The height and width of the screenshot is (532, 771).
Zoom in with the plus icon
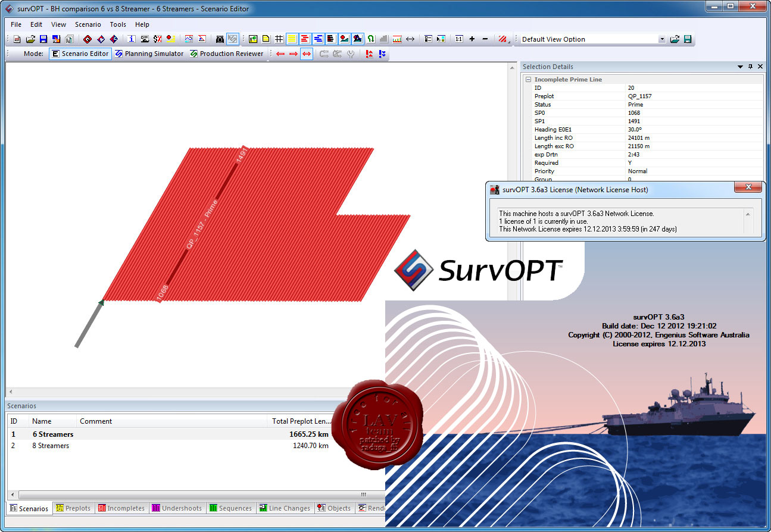coord(472,39)
